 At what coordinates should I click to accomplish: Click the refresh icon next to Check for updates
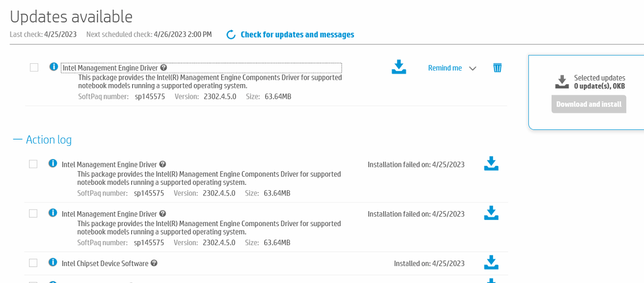coord(231,35)
